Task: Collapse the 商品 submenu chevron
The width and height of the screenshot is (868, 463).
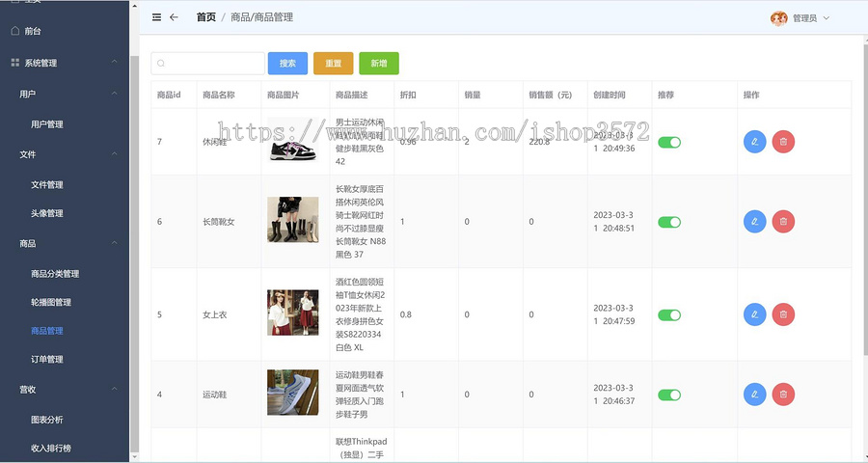Action: 114,242
